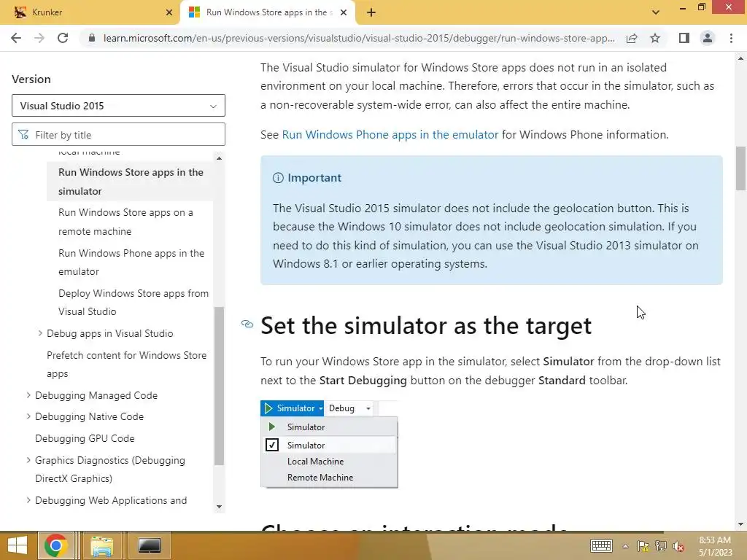Expand Debugging Native Code node
Viewport: 747px width, 560px height.
tap(28, 416)
